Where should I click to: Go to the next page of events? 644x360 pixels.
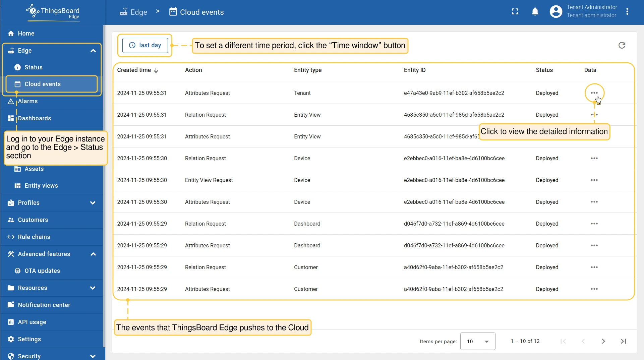pyautogui.click(x=603, y=341)
